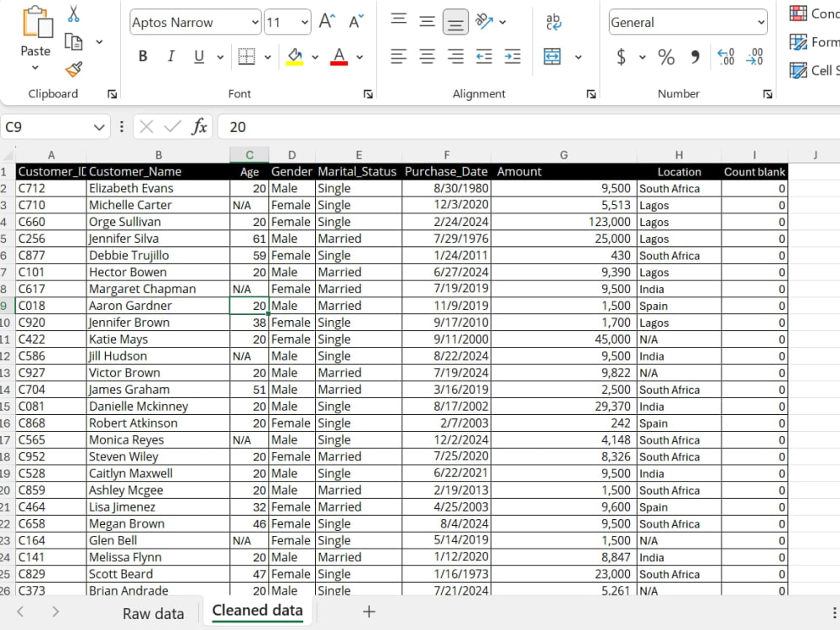Open Font group dialog launcher
The height and width of the screenshot is (630, 840).
368,94
